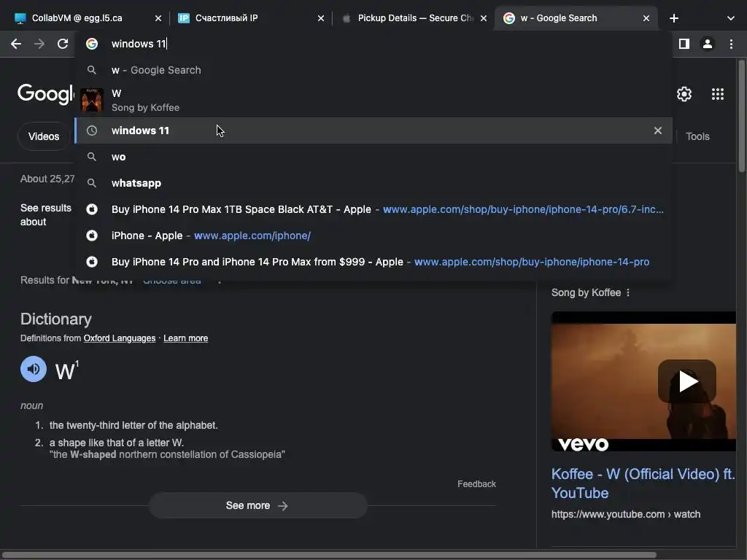Open the profile avatar menu

[x=708, y=44]
